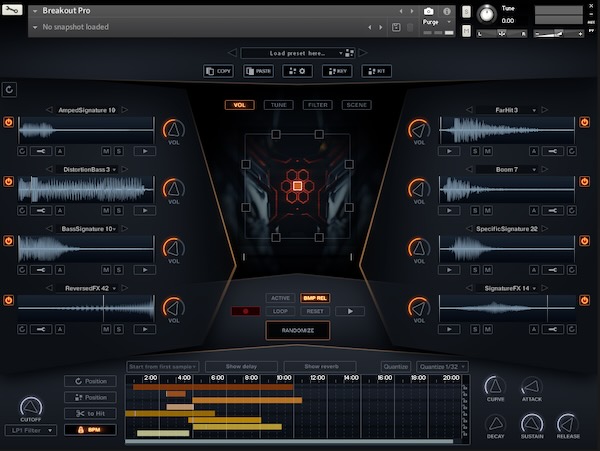Open the wrench instrument options icon

point(12,10)
